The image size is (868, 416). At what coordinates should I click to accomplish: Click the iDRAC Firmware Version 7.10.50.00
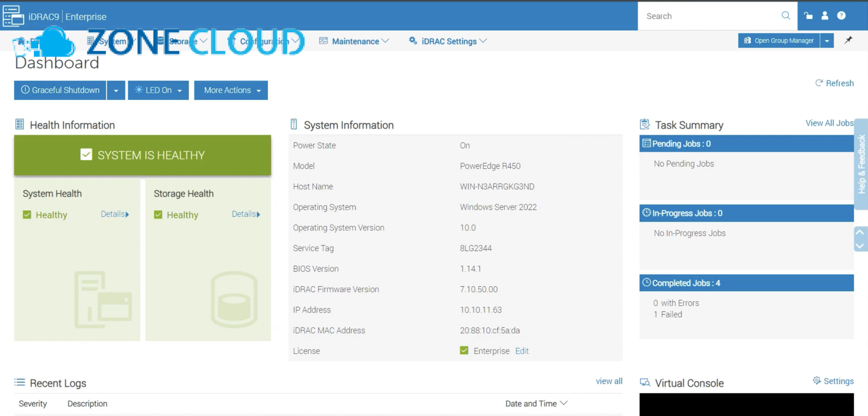pyautogui.click(x=479, y=289)
